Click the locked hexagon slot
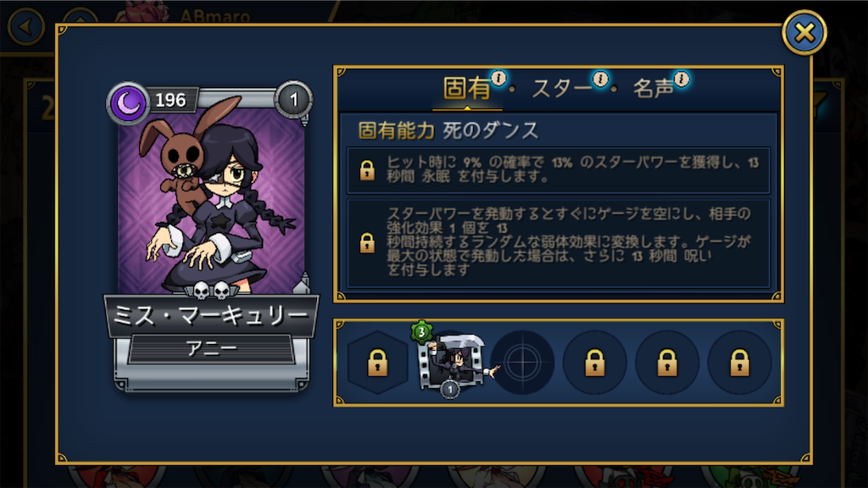 pyautogui.click(x=377, y=363)
